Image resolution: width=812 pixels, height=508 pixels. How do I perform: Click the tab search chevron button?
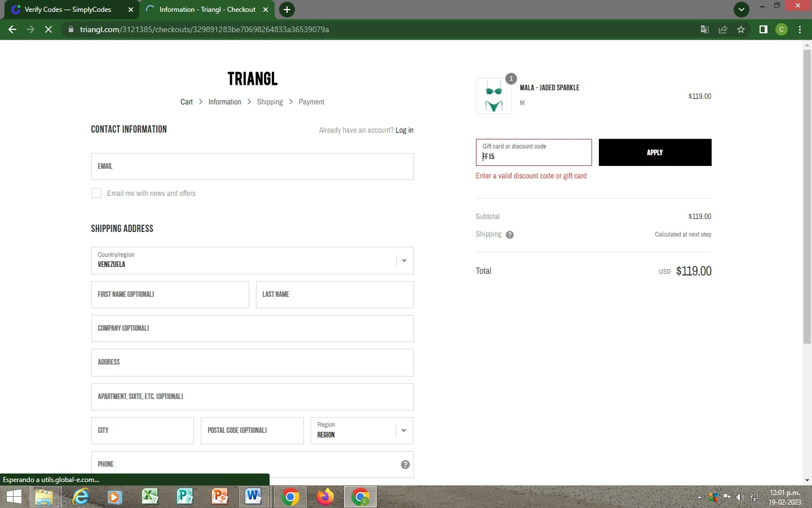(x=742, y=10)
